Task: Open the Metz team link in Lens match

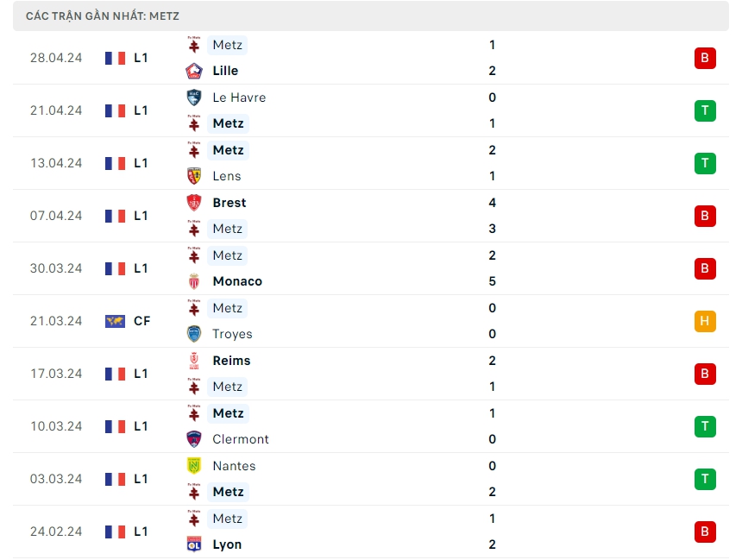Action: click(228, 150)
